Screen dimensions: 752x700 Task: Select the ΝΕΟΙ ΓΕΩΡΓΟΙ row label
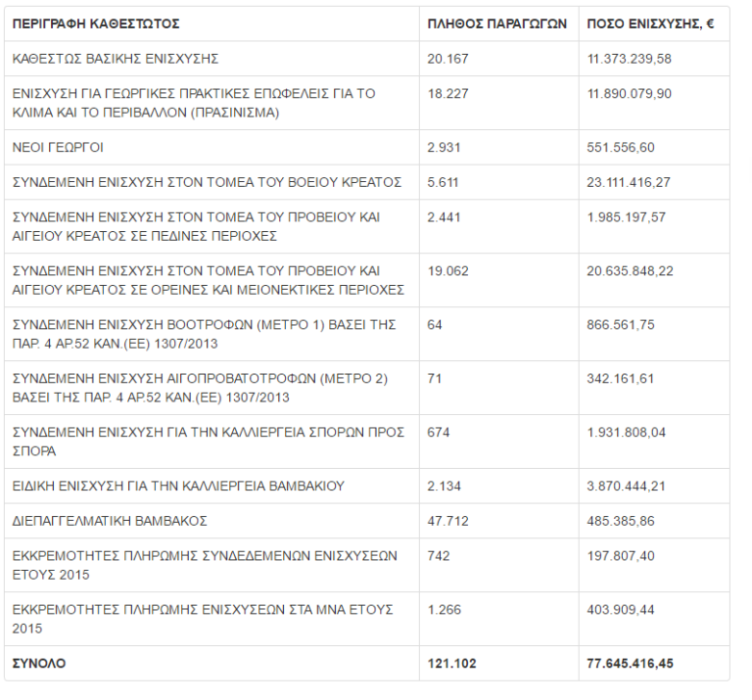[x=58, y=148]
